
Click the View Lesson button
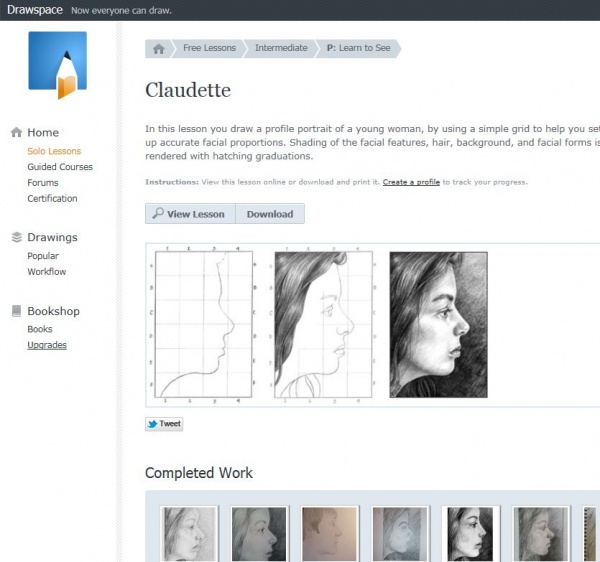190,213
